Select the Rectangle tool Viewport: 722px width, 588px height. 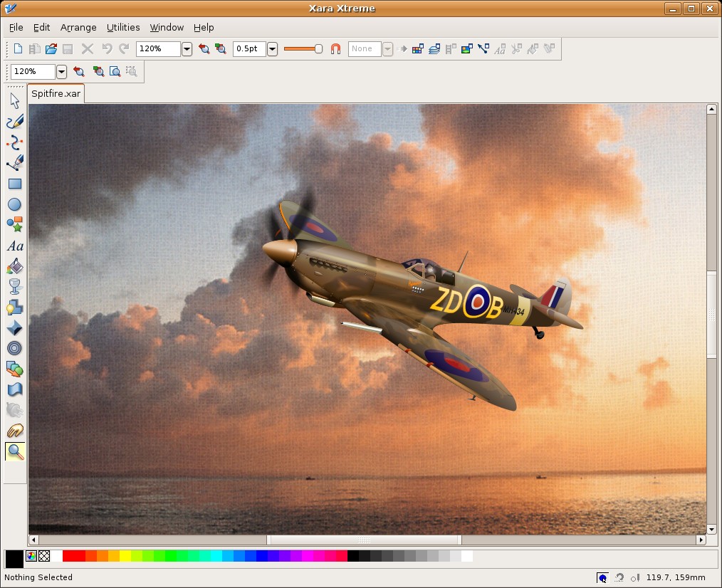click(x=15, y=184)
